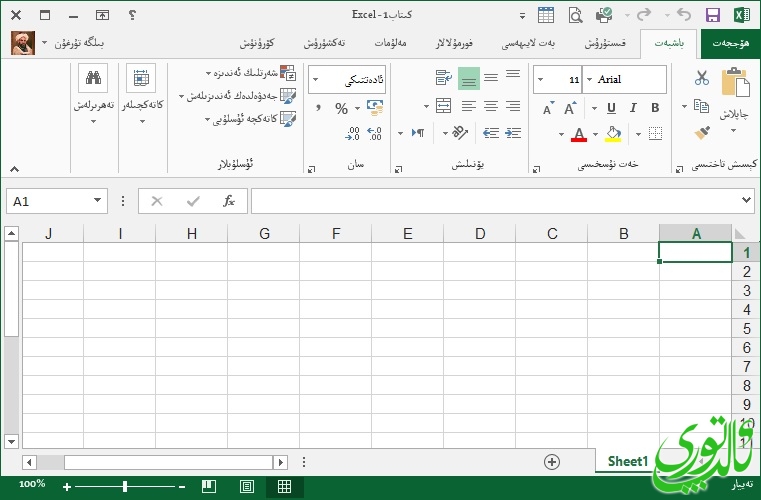This screenshot has height=500, width=761.
Task: Apply Comma Style number format
Action: [x=318, y=107]
